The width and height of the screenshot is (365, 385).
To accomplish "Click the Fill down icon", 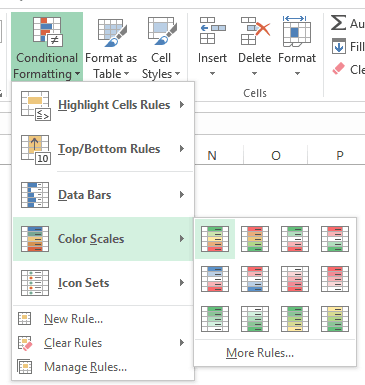I will 339,46.
